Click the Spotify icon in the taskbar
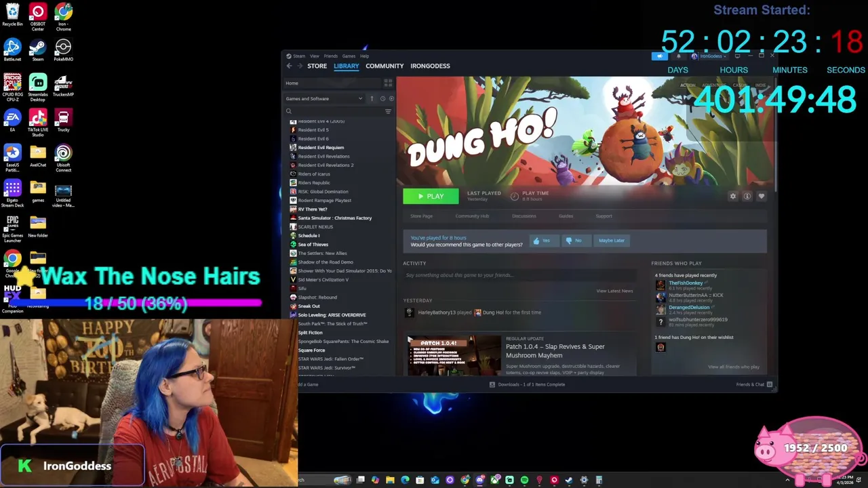868x488 pixels. [524, 480]
